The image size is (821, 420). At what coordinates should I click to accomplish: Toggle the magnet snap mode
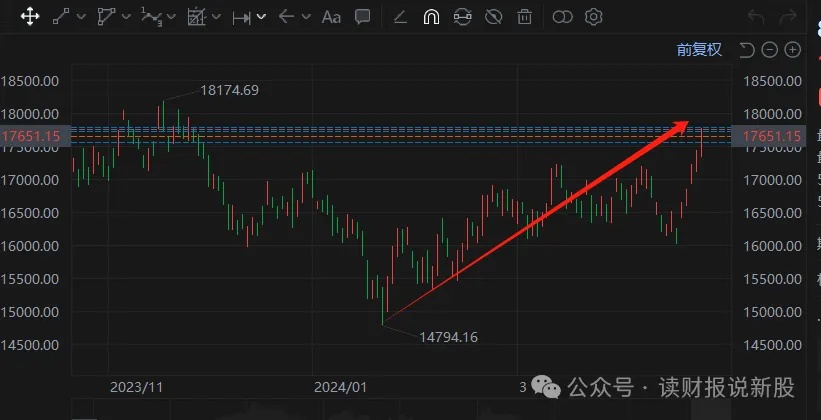[x=431, y=17]
